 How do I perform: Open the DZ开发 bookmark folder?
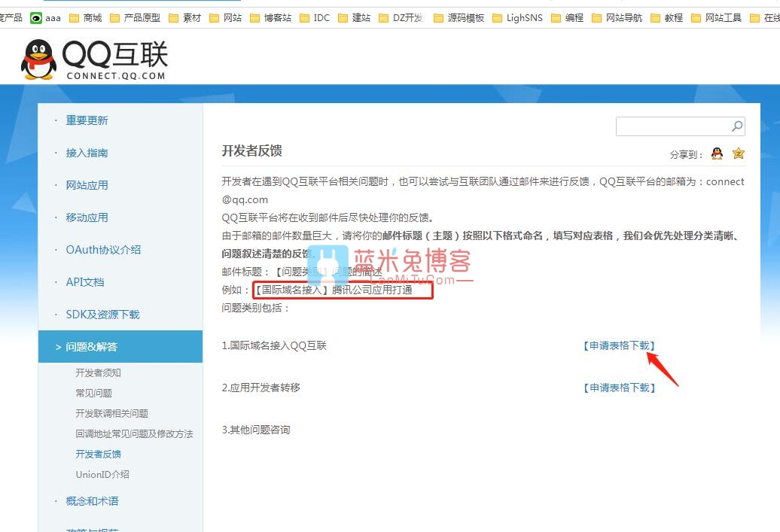coord(401,18)
